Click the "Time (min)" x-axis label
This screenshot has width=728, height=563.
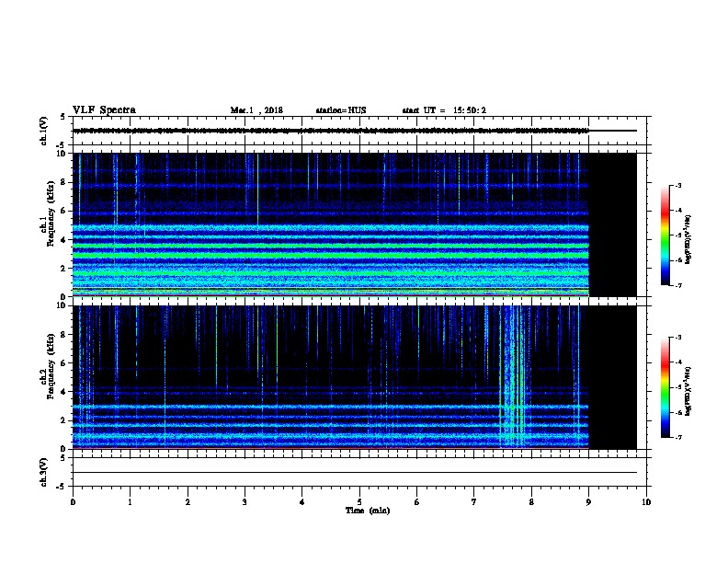(368, 511)
